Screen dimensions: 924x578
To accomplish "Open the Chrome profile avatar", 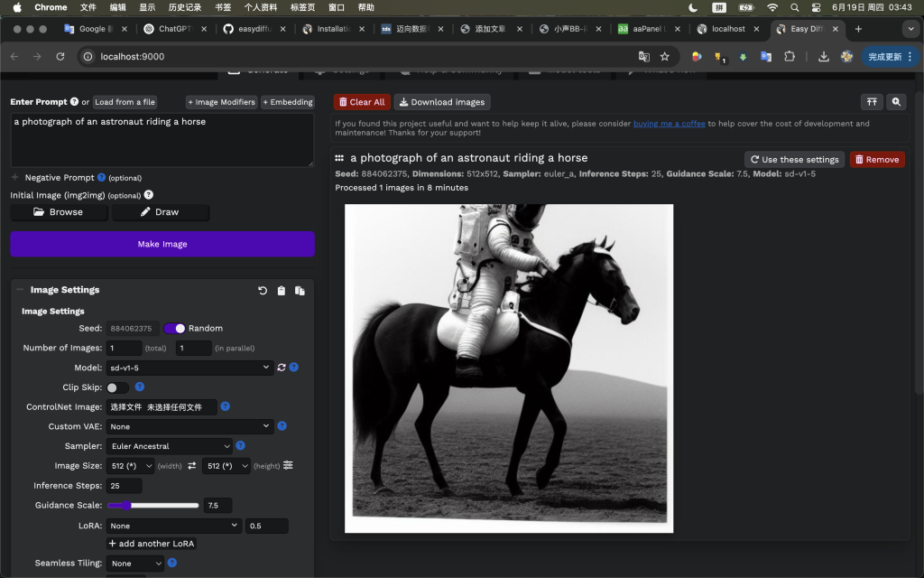I will [x=846, y=57].
